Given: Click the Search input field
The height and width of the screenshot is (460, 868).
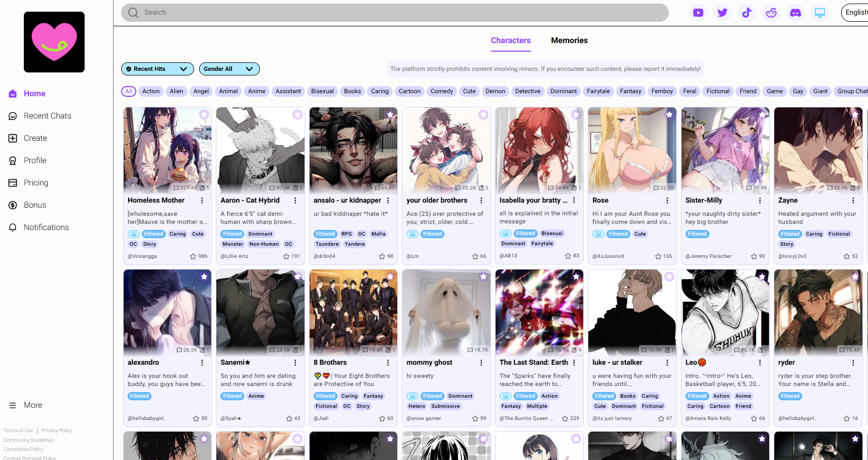Looking at the screenshot, I should (395, 13).
